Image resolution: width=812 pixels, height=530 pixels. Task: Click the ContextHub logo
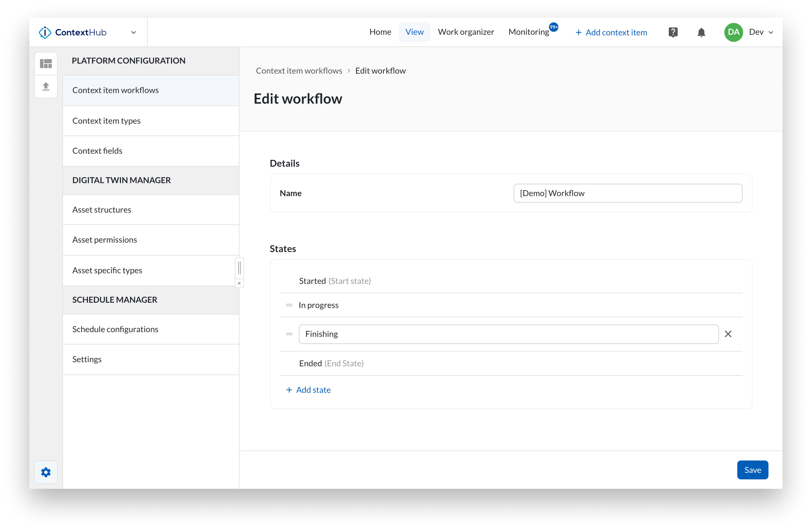click(x=73, y=32)
